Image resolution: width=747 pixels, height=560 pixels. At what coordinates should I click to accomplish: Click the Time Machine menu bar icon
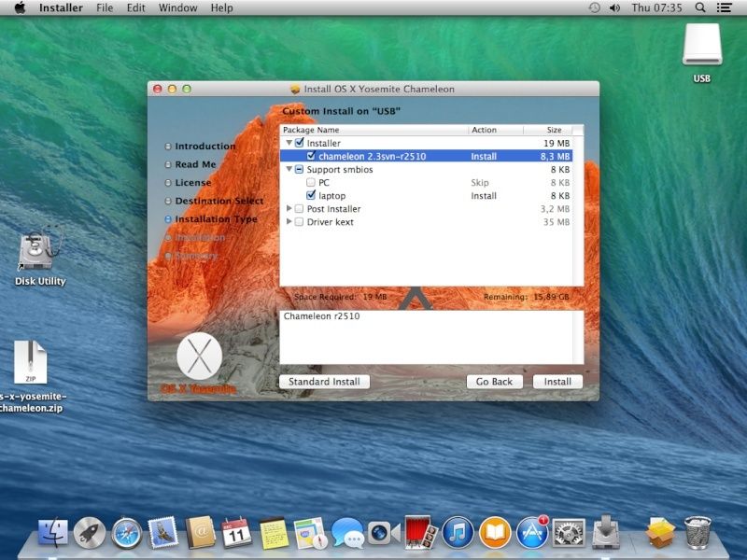[594, 7]
